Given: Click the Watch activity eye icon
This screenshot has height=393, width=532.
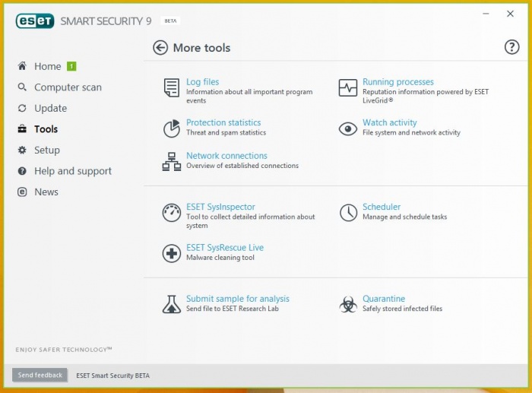Looking at the screenshot, I should [348, 129].
